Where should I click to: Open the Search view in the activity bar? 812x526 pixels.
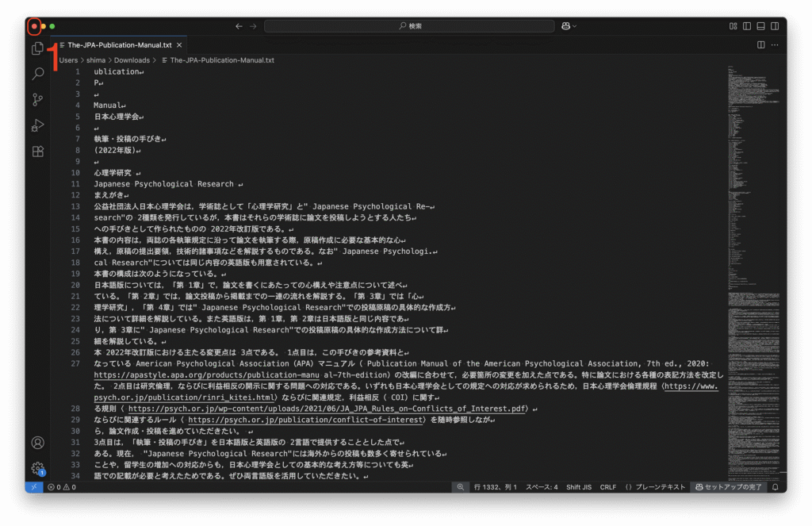(x=37, y=74)
